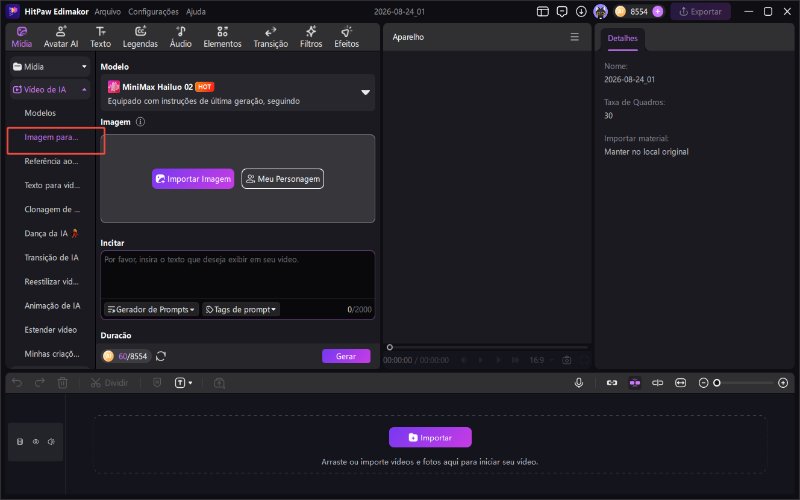The height and width of the screenshot is (500, 800).
Task: Click the undo arrow in timeline toolbar
Action: 17,383
